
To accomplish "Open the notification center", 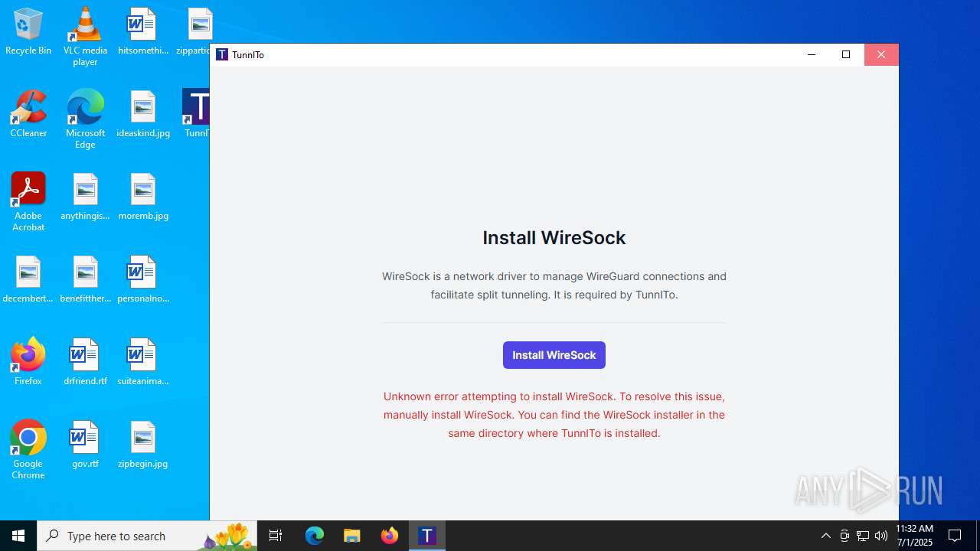I will [955, 536].
